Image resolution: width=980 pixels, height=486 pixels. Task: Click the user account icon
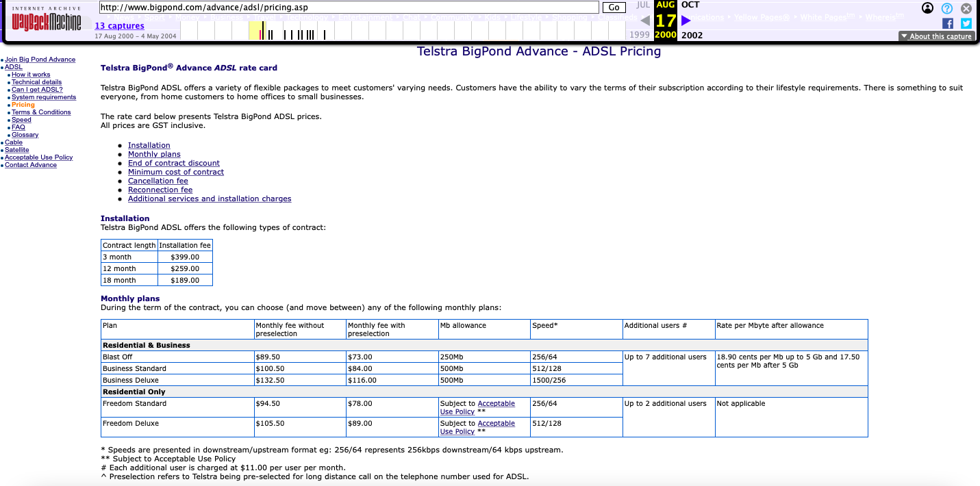click(927, 8)
